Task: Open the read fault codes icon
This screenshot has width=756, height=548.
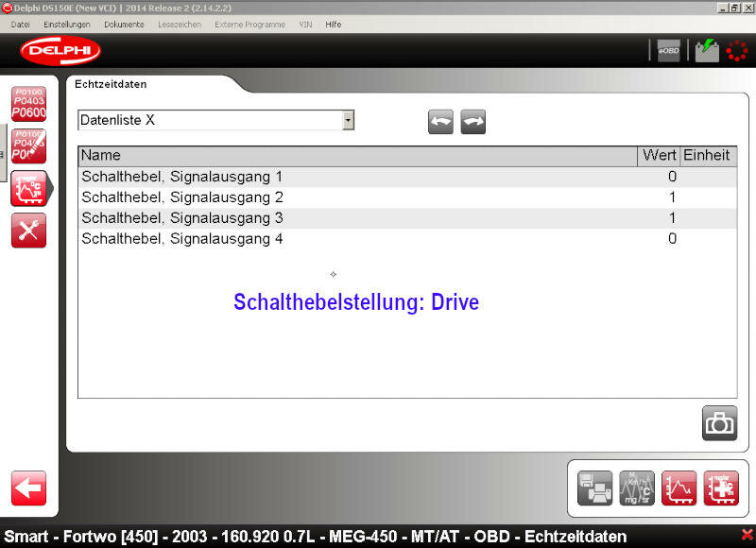Action: coord(28,103)
